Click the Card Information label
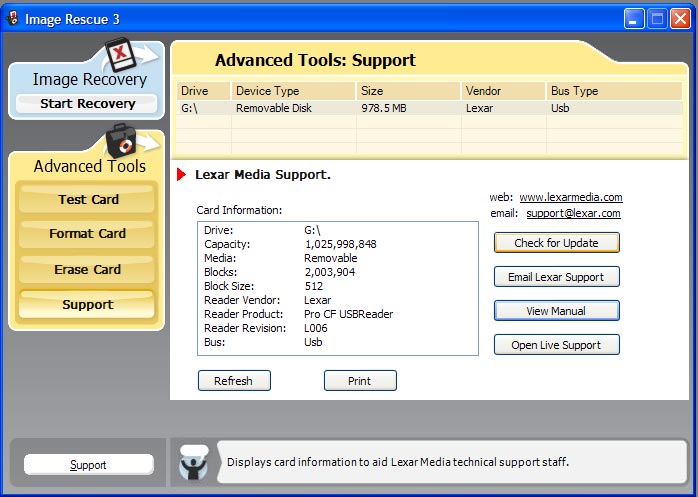698x497 pixels. coord(239,210)
